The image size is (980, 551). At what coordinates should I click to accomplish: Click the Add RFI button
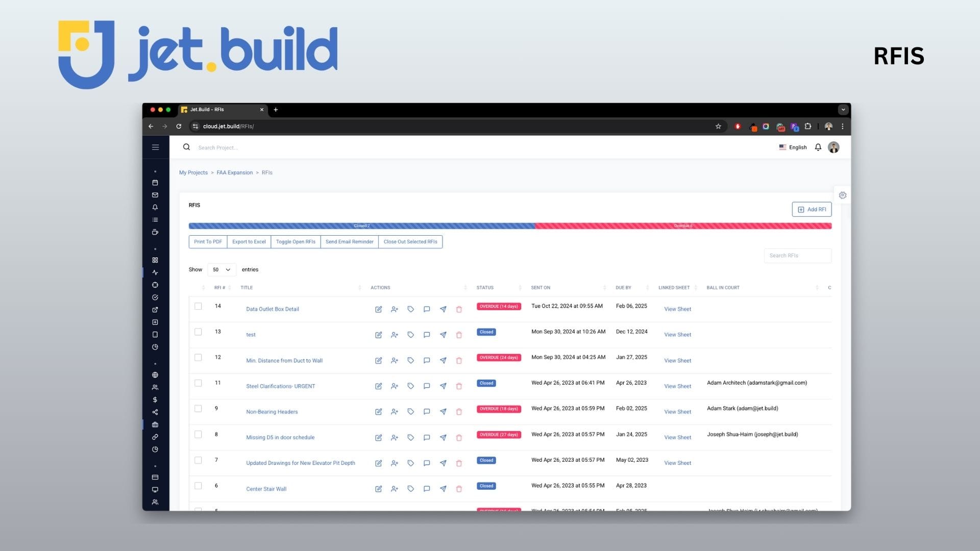tap(812, 209)
